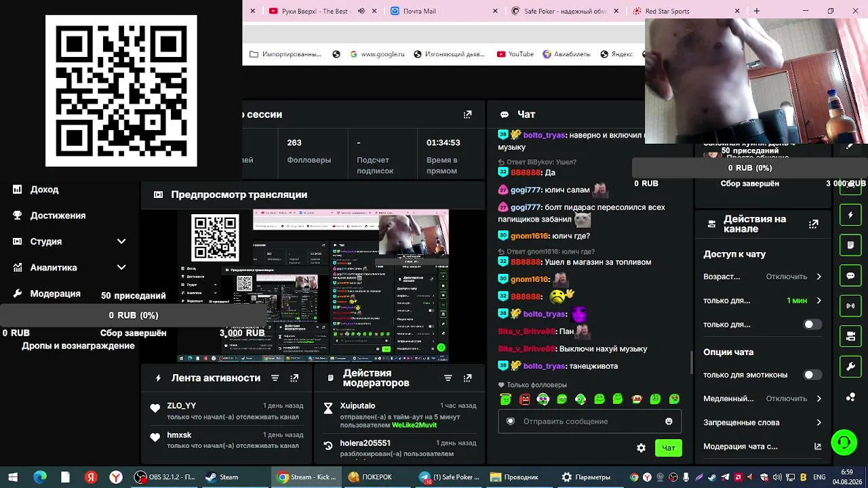This screenshot has height=488, width=868.
Task: Open the Доход sidebar item
Action: click(44, 190)
